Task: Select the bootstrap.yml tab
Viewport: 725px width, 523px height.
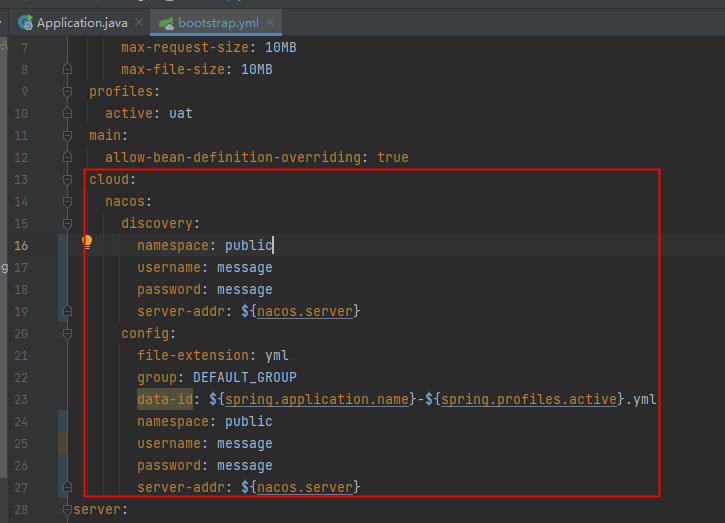Action: (215, 22)
